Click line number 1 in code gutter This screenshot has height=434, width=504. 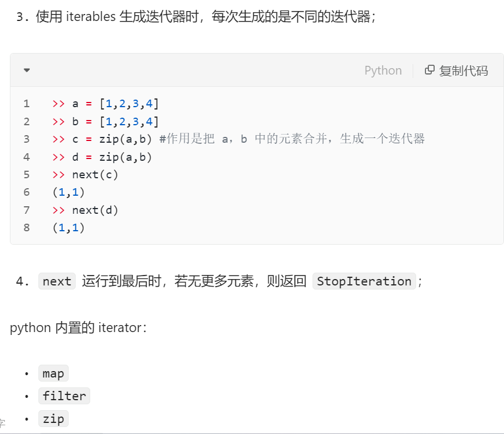(26, 104)
